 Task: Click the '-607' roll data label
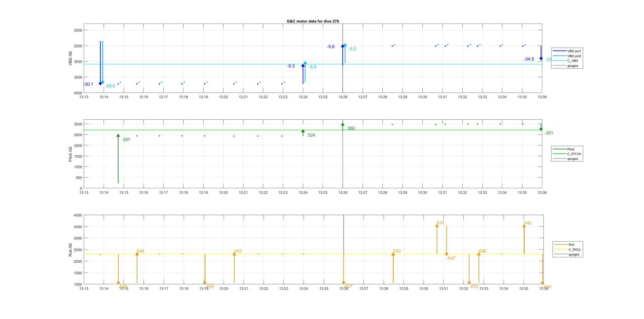(x=348, y=286)
